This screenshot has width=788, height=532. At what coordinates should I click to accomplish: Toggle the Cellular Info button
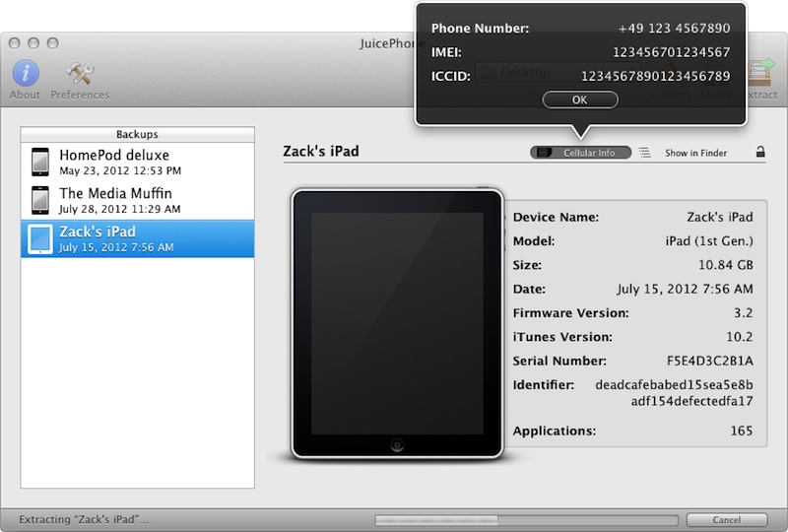pyautogui.click(x=580, y=153)
